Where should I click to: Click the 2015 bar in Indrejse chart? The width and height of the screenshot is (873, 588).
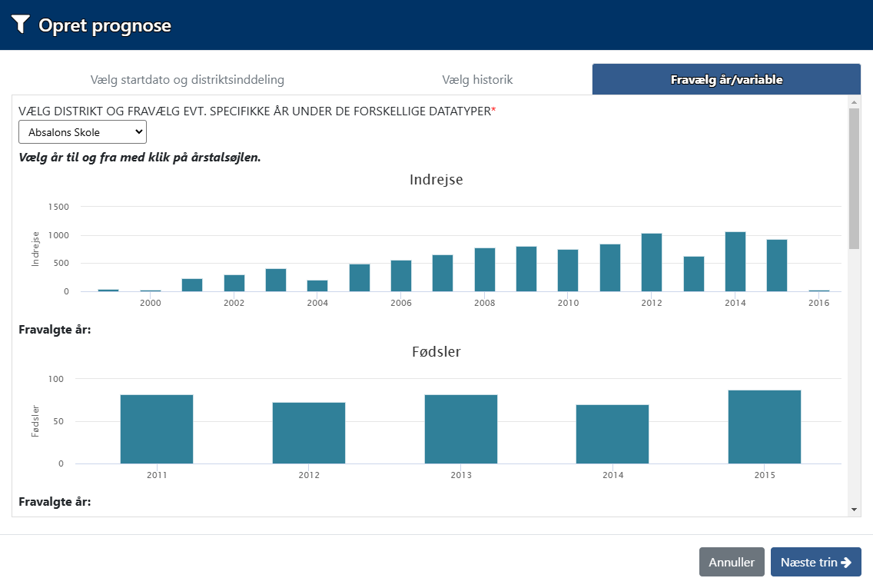[x=777, y=266]
